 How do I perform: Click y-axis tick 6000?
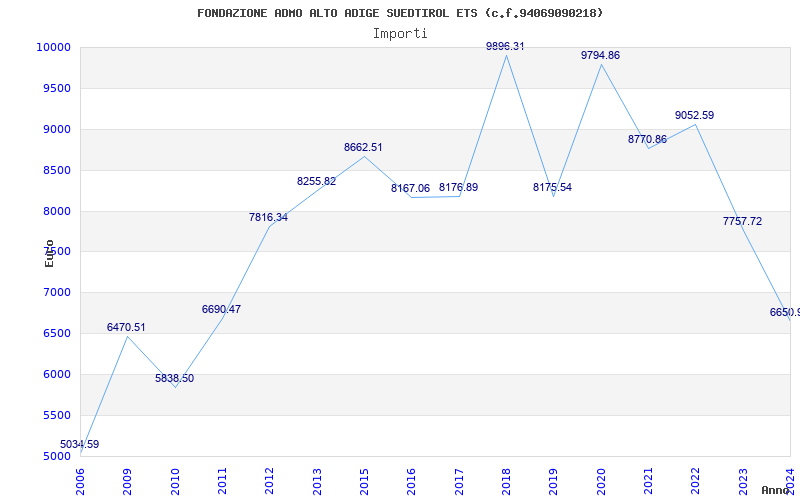tap(57, 374)
